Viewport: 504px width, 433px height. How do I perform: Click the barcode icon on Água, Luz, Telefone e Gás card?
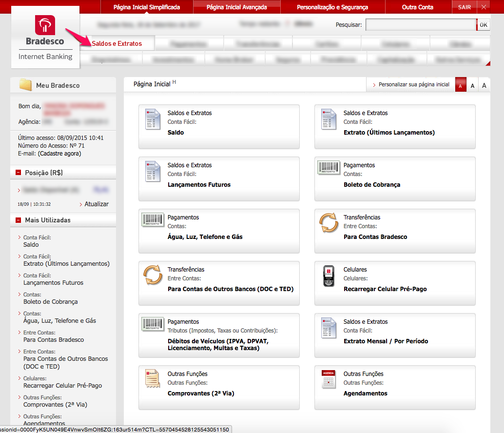click(x=153, y=220)
